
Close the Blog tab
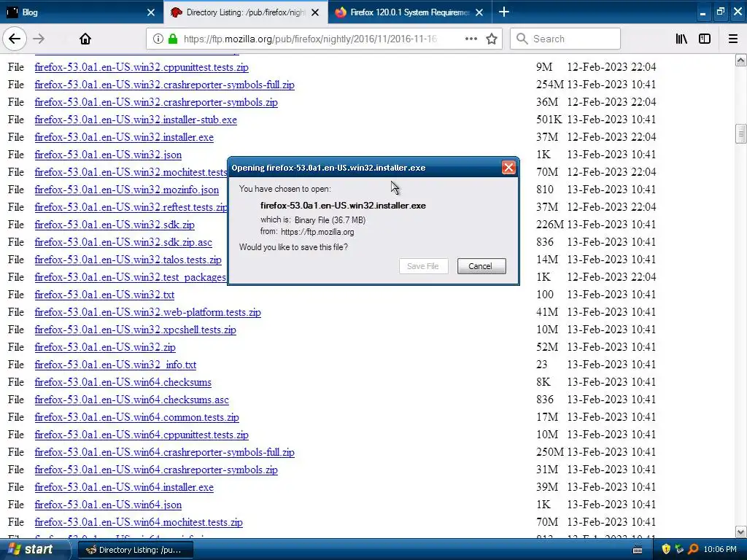[151, 12]
